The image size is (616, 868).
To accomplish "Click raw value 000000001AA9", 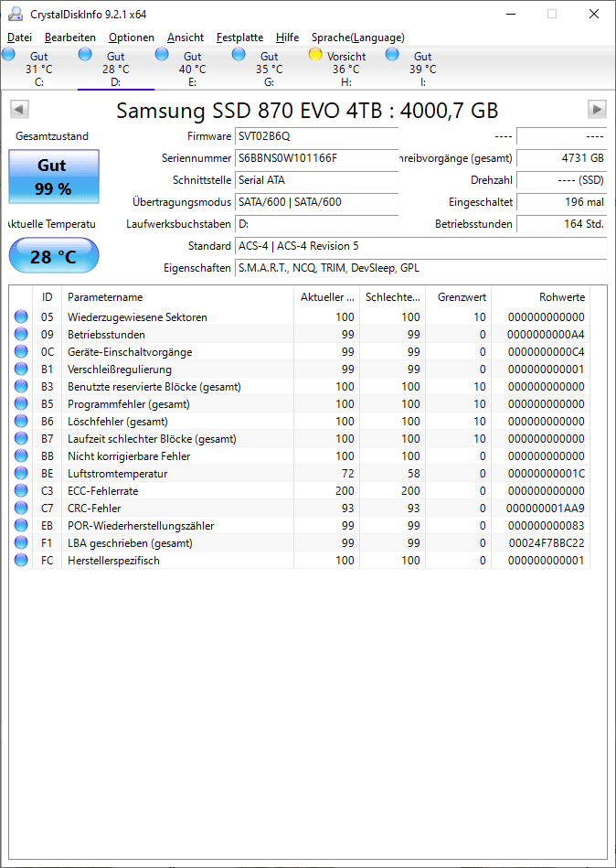I will pyautogui.click(x=546, y=509).
